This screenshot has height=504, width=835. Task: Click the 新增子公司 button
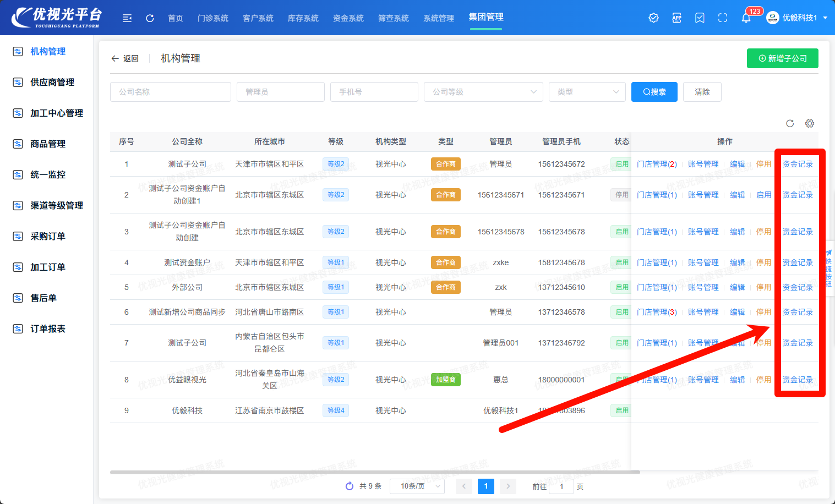pyautogui.click(x=783, y=58)
